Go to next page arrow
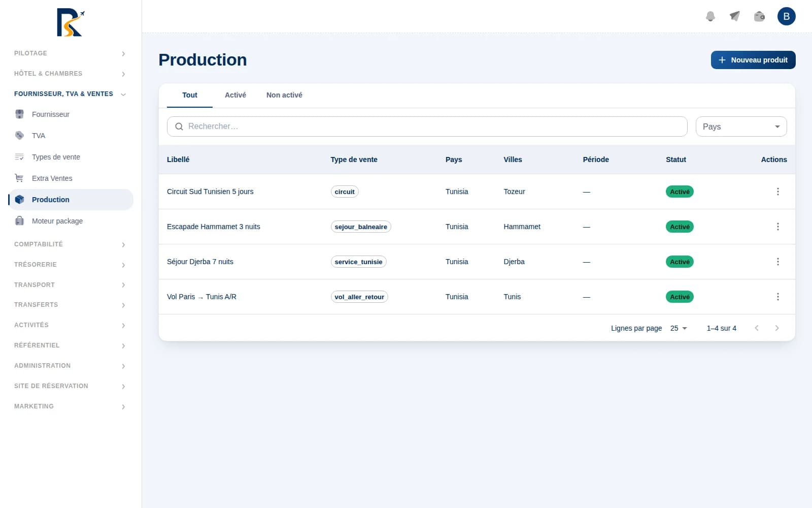This screenshot has width=812, height=508. [777, 328]
